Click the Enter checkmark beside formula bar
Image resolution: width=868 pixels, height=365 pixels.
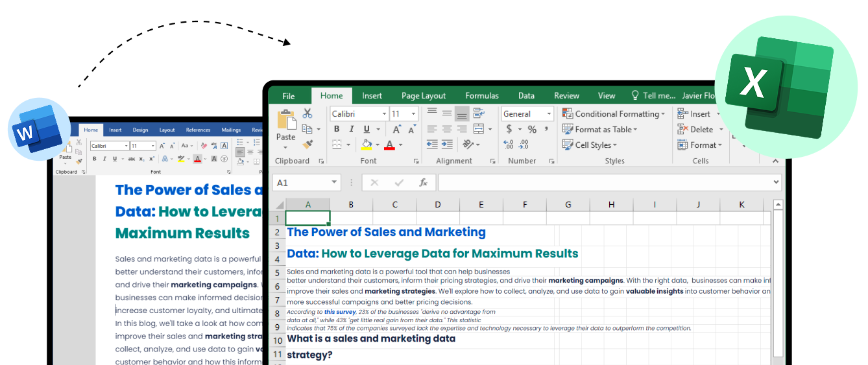click(x=399, y=183)
